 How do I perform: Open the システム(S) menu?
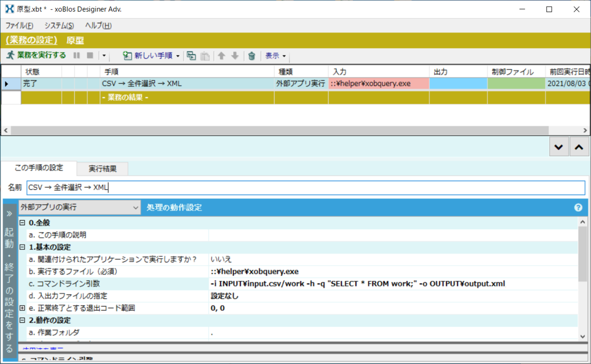click(x=59, y=26)
